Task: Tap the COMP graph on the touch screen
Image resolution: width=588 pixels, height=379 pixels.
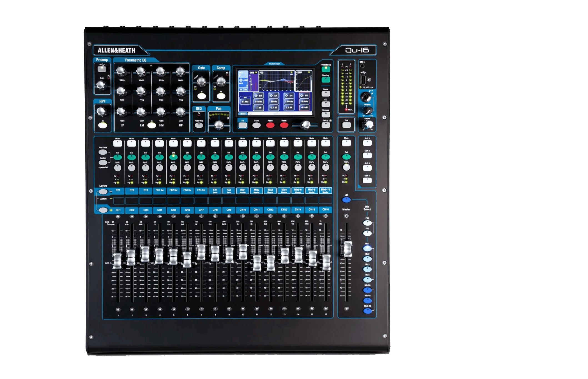Action: coord(304,81)
